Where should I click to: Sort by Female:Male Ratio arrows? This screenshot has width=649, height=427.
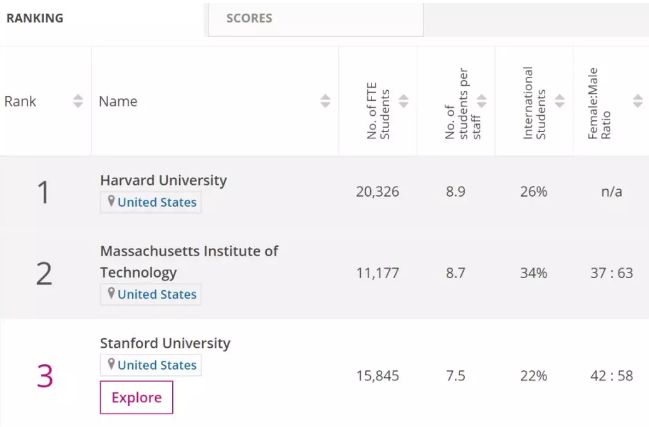[638, 101]
